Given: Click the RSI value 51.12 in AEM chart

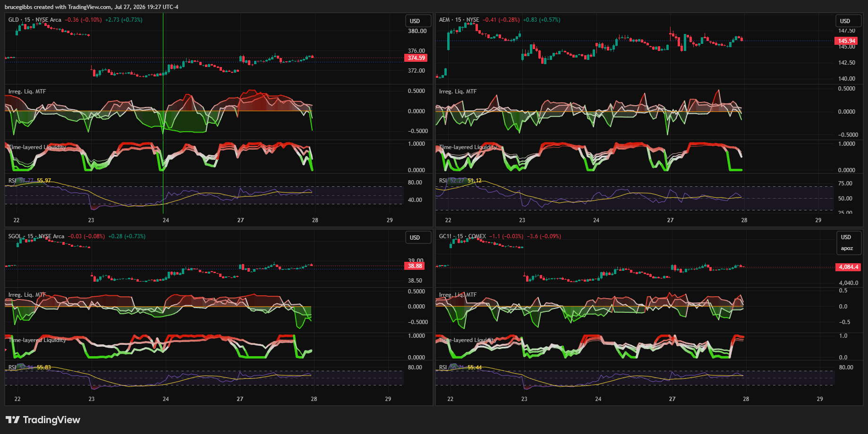Looking at the screenshot, I should 475,181.
